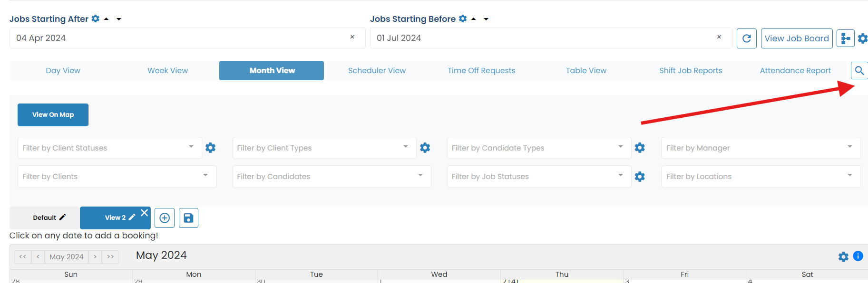868x283 pixels.
Task: Click gear next to Filter by Job Statuses
Action: pyautogui.click(x=640, y=177)
